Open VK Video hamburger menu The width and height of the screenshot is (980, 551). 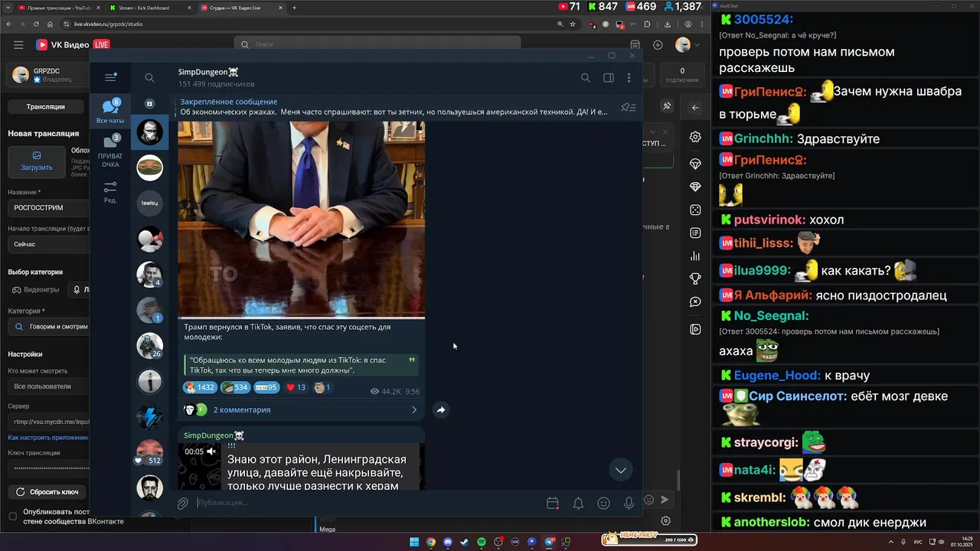coord(18,45)
